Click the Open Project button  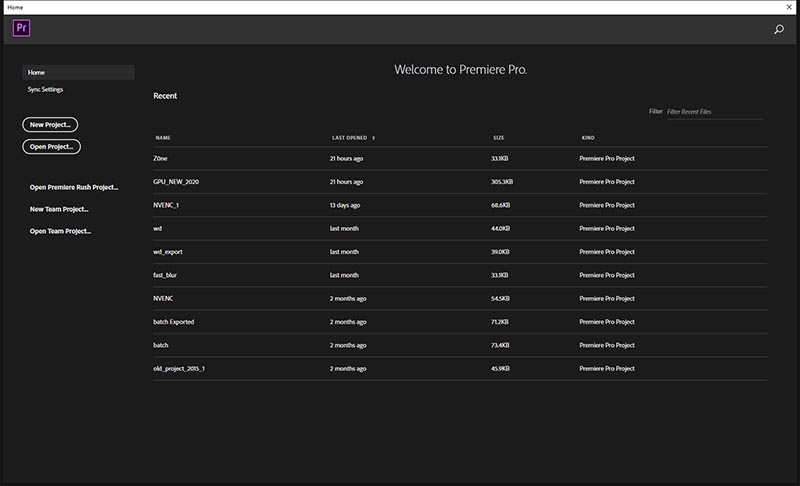pos(52,146)
